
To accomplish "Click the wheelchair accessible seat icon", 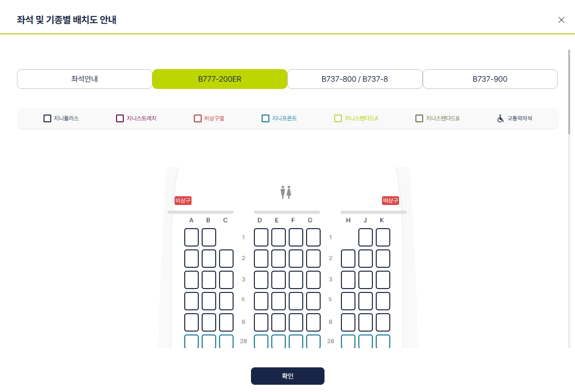I will click(x=500, y=118).
